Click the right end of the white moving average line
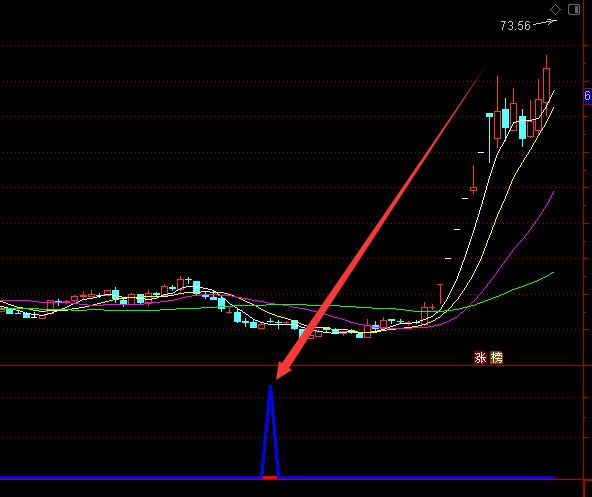 point(554,91)
